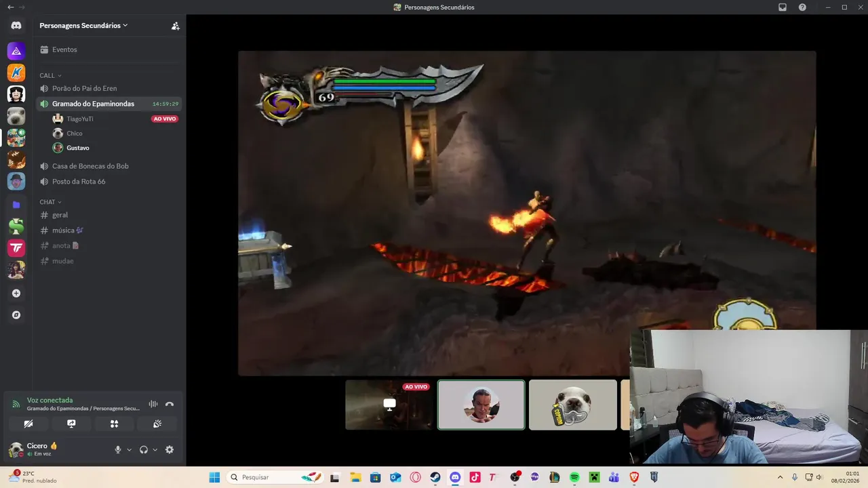
Task: Open the audio output options chevron
Action: pos(155,449)
